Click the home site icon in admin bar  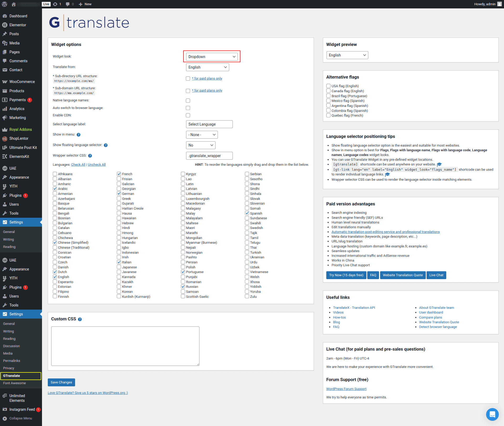point(14,4)
